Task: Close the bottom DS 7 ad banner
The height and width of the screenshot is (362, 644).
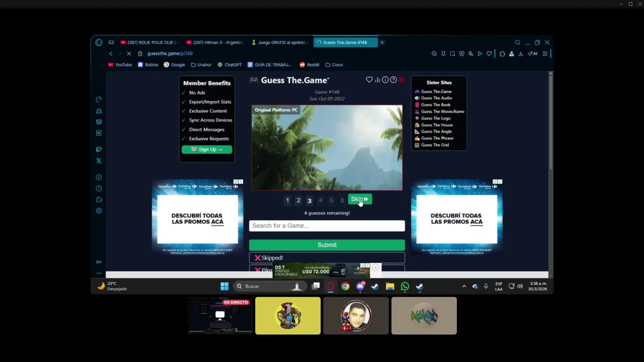Action: [x=375, y=267]
